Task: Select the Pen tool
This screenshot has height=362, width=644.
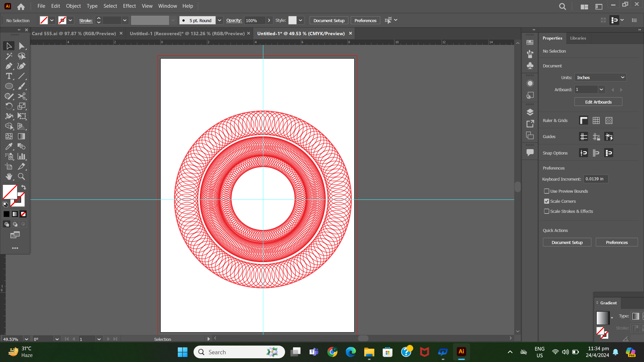Action: coord(9,66)
